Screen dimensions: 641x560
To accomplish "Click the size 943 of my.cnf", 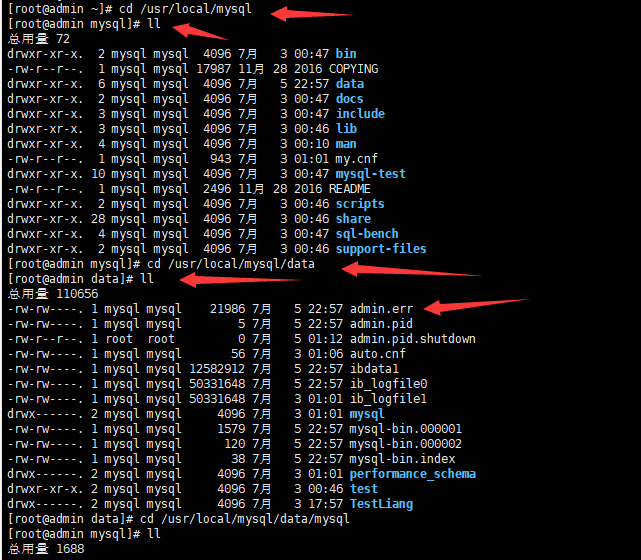I will [x=221, y=159].
